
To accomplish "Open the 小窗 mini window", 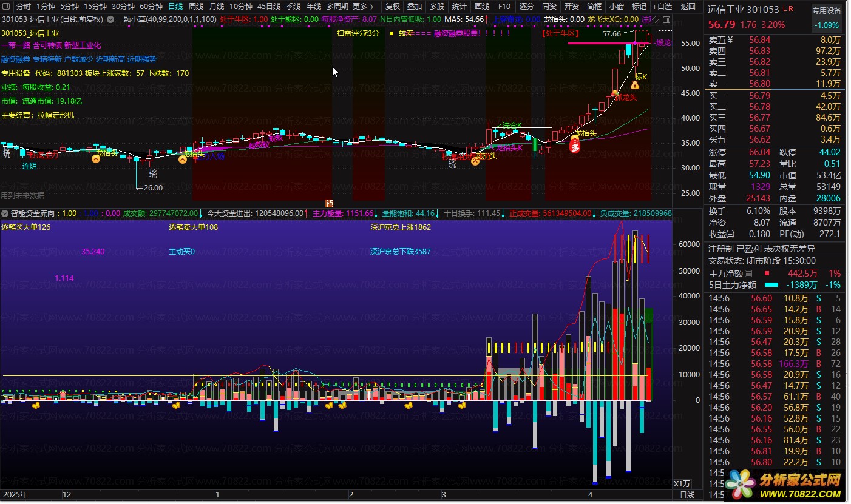I will tap(617, 7).
